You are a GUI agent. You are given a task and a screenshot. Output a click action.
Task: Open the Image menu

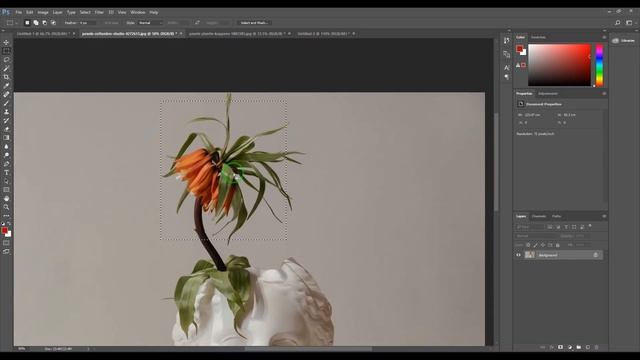pyautogui.click(x=43, y=12)
